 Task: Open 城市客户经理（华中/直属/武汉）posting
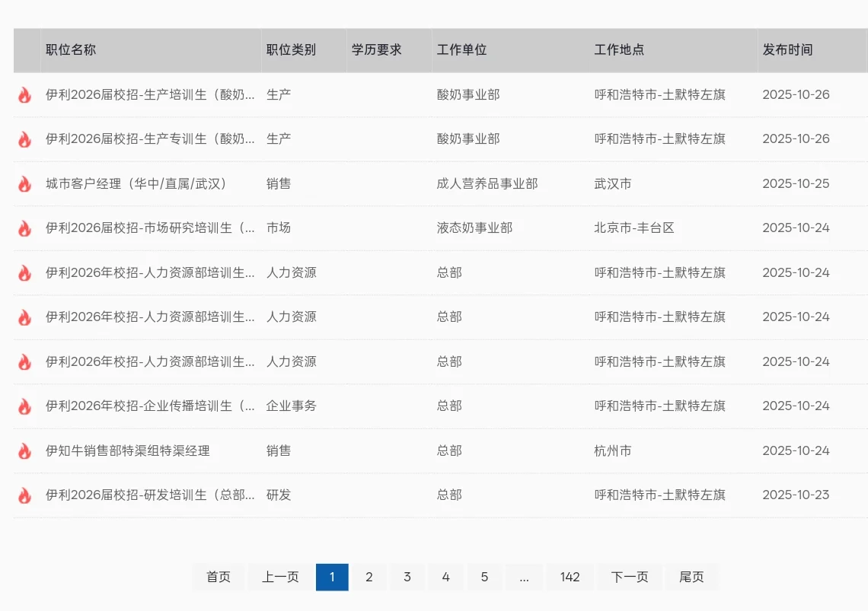pyautogui.click(x=136, y=183)
